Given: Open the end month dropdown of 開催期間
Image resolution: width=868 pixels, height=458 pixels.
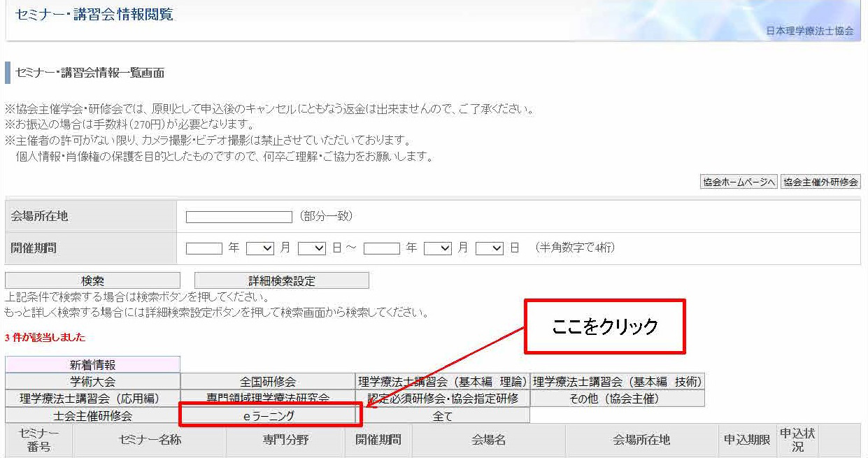Looking at the screenshot, I should click(x=438, y=248).
